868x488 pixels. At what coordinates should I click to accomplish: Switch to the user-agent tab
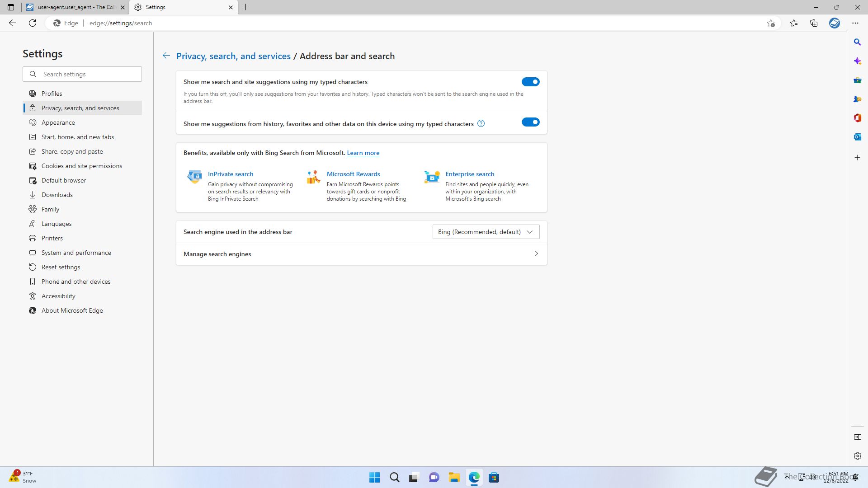tap(75, 7)
